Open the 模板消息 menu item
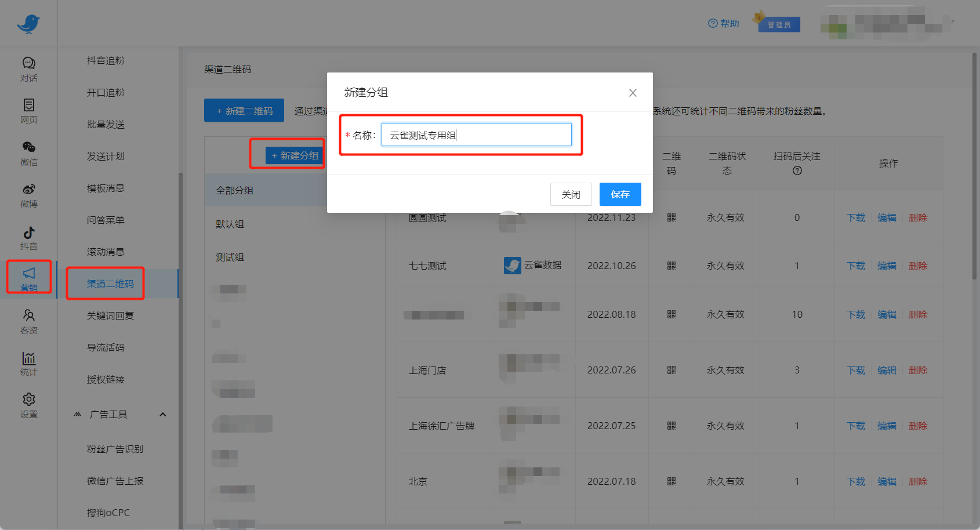 pos(105,188)
